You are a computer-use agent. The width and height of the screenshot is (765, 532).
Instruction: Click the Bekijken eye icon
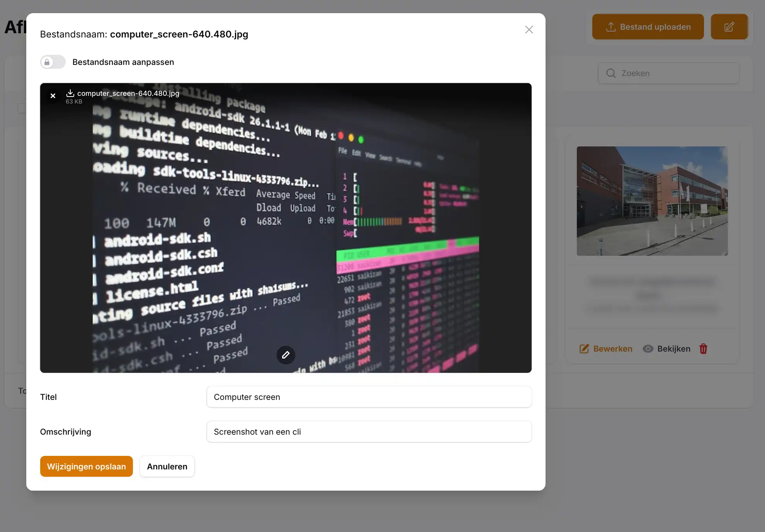[648, 349]
